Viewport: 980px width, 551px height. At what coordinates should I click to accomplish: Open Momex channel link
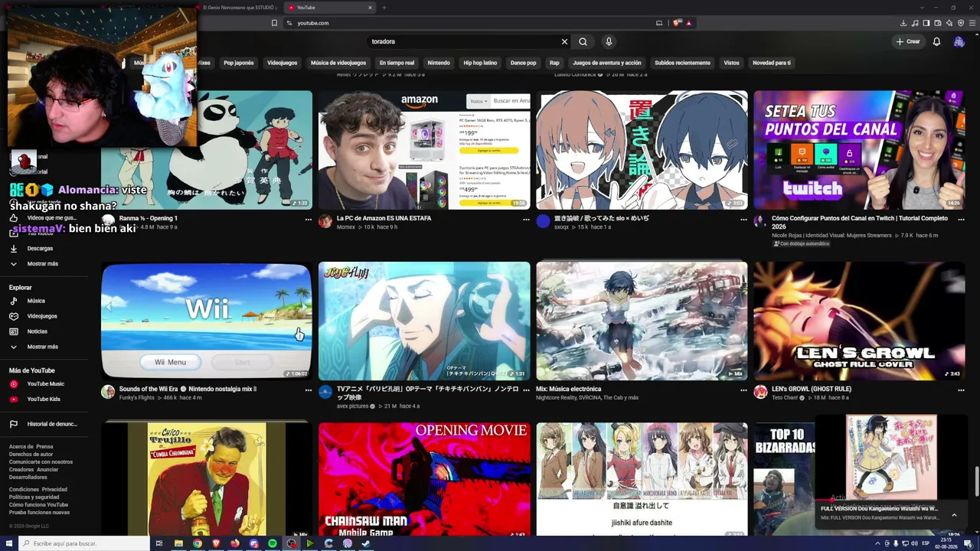346,227
